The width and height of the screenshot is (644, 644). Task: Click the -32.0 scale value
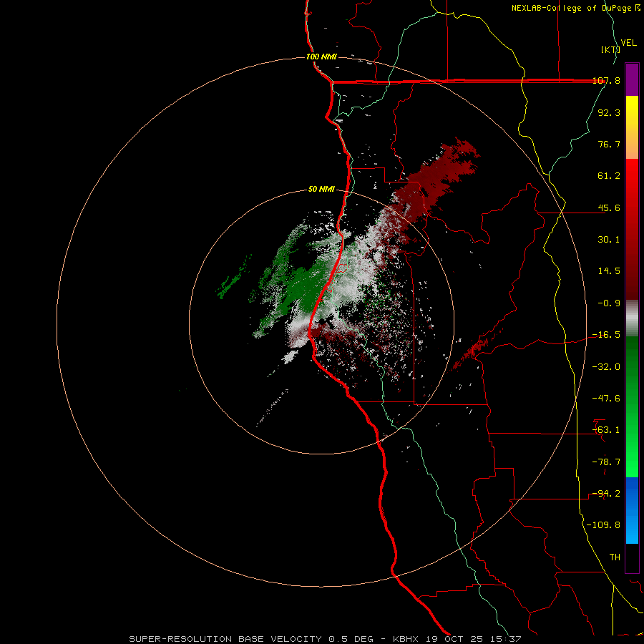[606, 367]
